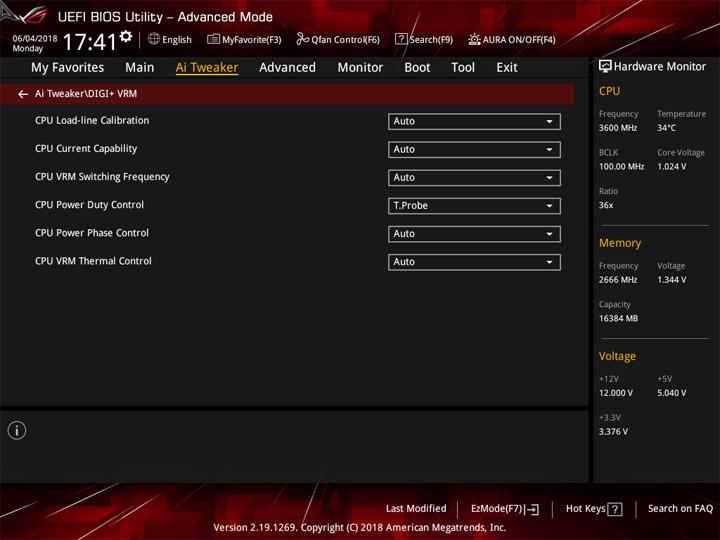The height and width of the screenshot is (540, 720).
Task: Click Qfan Control(F6) text label
Action: click(345, 40)
